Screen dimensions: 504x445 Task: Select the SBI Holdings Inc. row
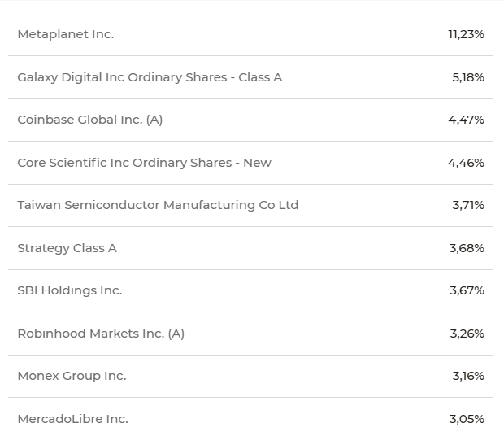250,290
